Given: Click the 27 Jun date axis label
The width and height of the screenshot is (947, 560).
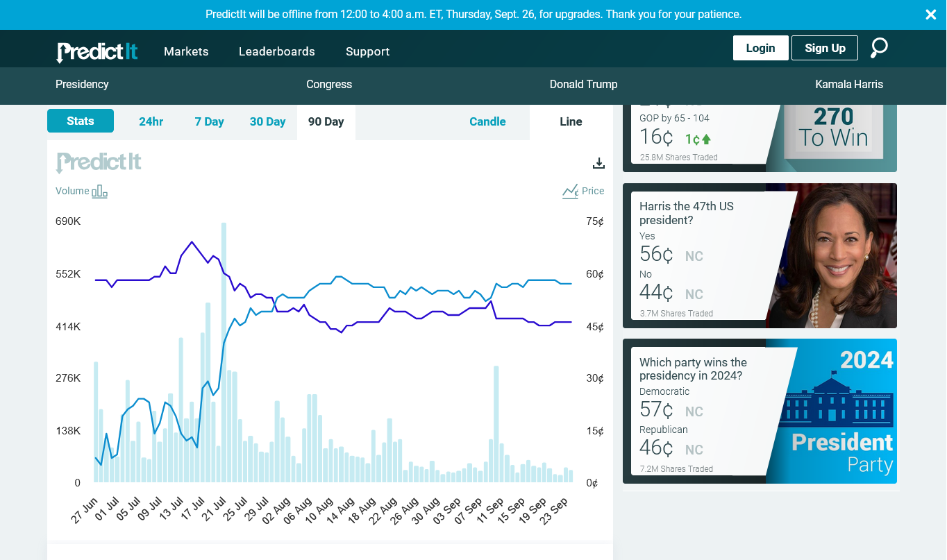Looking at the screenshot, I should [85, 511].
